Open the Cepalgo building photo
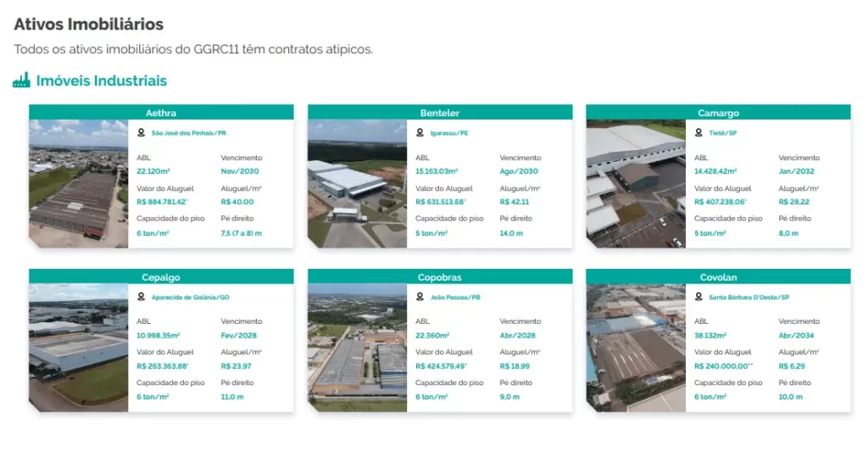This screenshot has width=868, height=452. click(79, 348)
